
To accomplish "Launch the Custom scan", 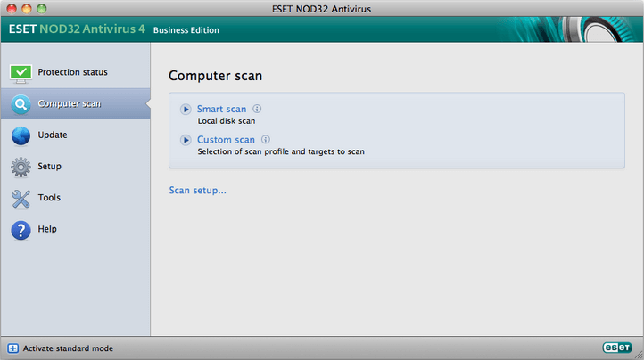I will click(x=226, y=140).
